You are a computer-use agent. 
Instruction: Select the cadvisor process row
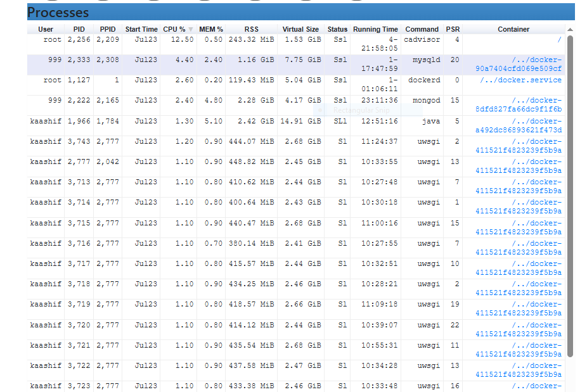pyautogui.click(x=296, y=44)
